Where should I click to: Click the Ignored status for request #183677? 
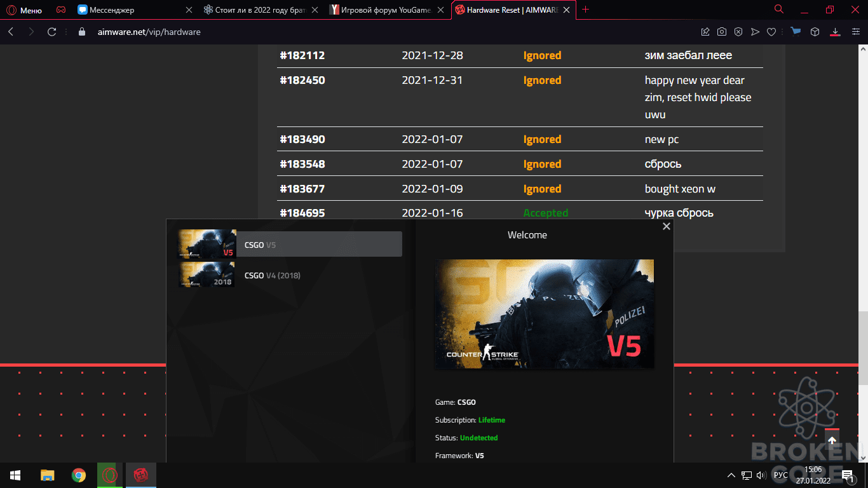[542, 189]
